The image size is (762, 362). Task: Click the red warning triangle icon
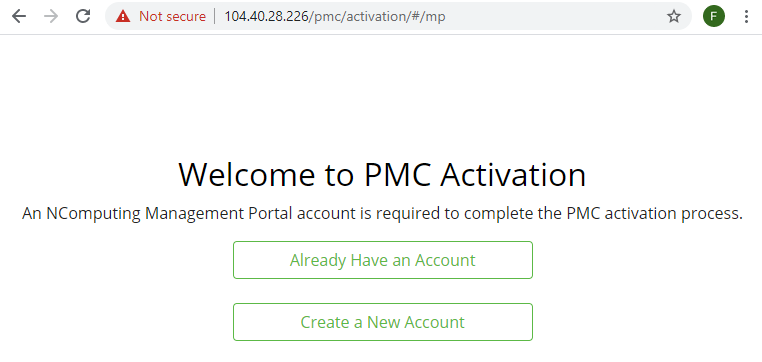(123, 17)
